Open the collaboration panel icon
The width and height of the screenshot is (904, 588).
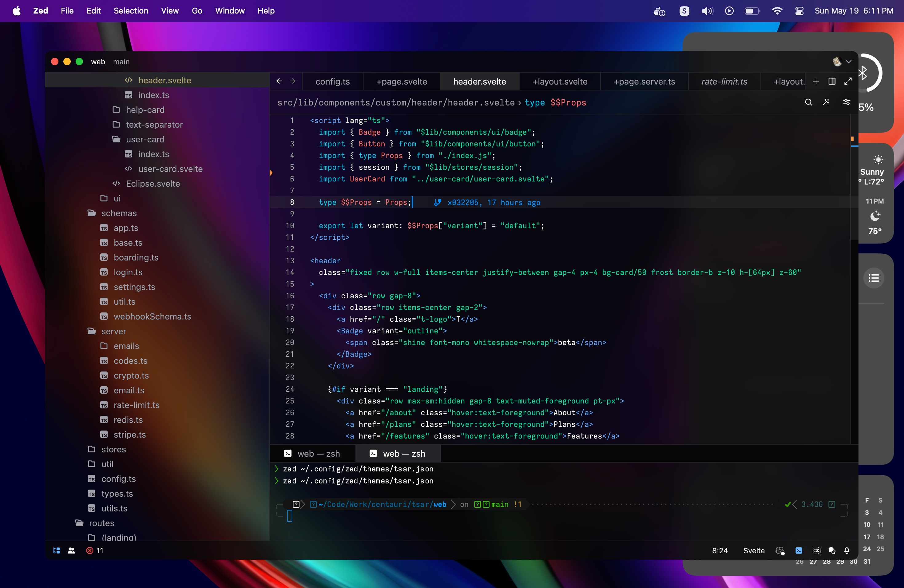click(x=71, y=550)
